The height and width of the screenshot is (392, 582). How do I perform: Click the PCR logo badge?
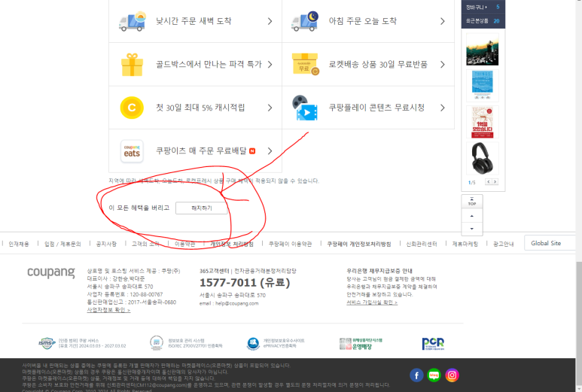tap(433, 343)
